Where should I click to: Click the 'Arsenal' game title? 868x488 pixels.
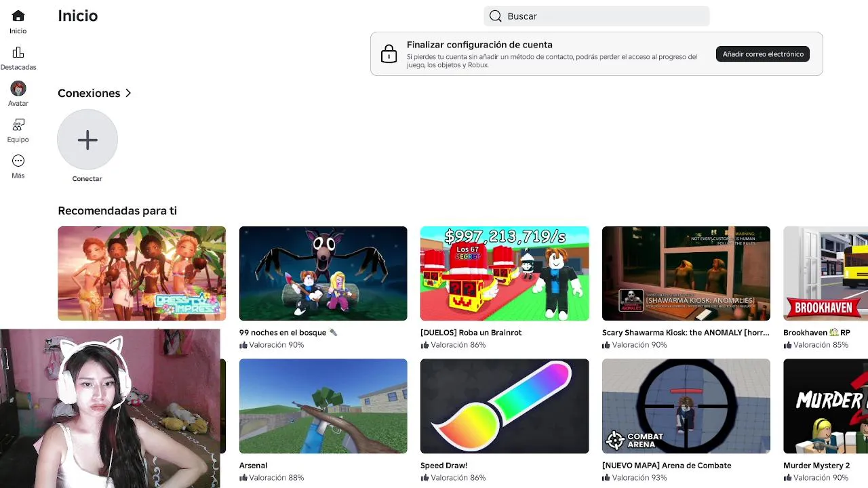[x=253, y=466]
